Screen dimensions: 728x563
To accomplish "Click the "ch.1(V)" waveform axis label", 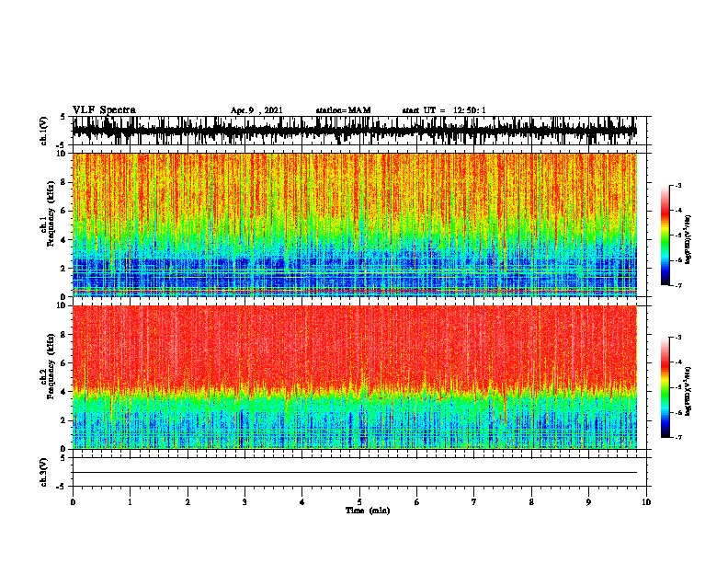I will pos(44,131).
